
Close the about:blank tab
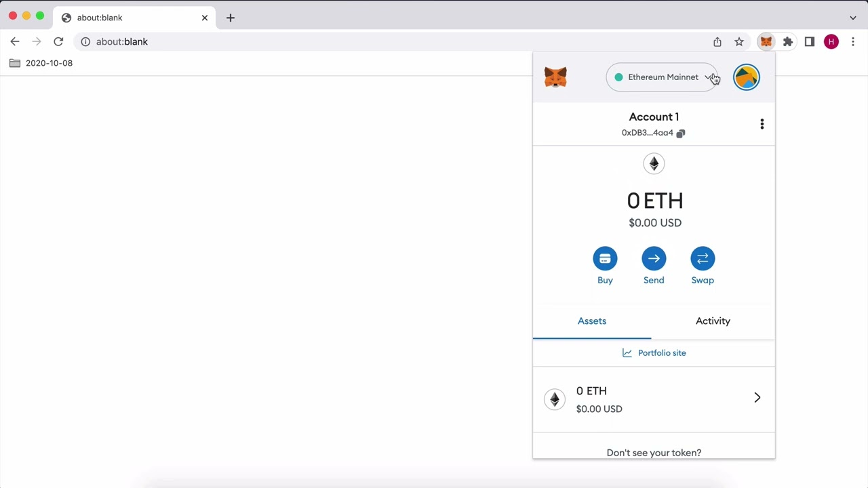click(205, 18)
